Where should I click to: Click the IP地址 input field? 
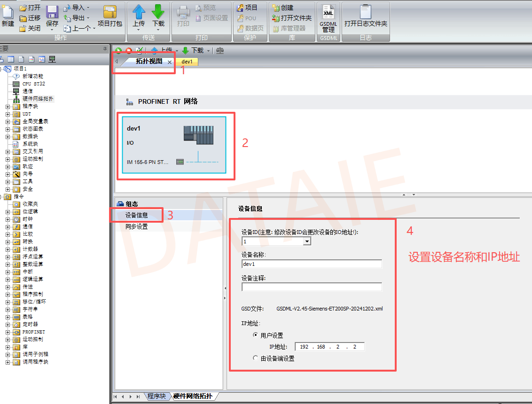[x=329, y=347]
